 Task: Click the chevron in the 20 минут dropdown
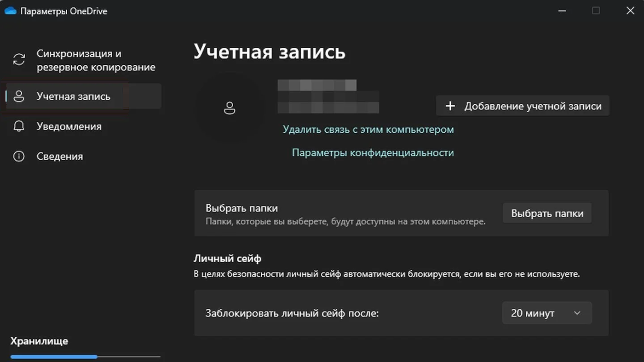click(x=577, y=313)
